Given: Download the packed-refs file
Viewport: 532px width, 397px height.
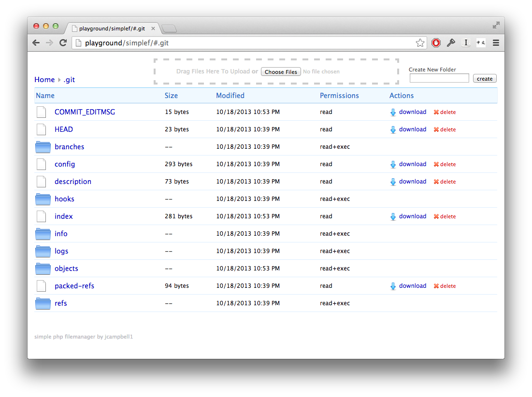Looking at the screenshot, I should pos(408,286).
